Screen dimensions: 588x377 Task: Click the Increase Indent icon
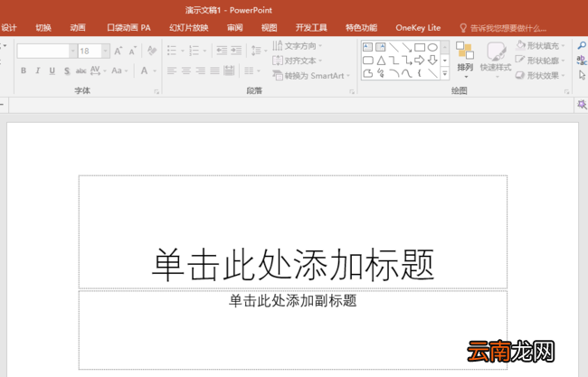(236, 51)
